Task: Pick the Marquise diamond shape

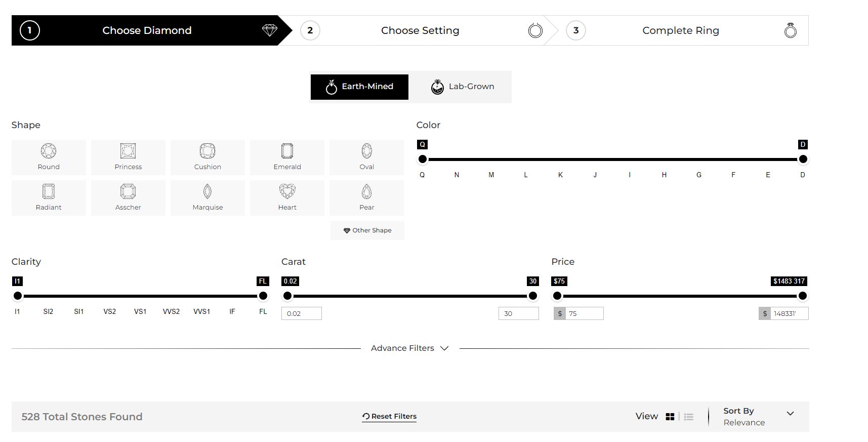Action: pos(208,198)
